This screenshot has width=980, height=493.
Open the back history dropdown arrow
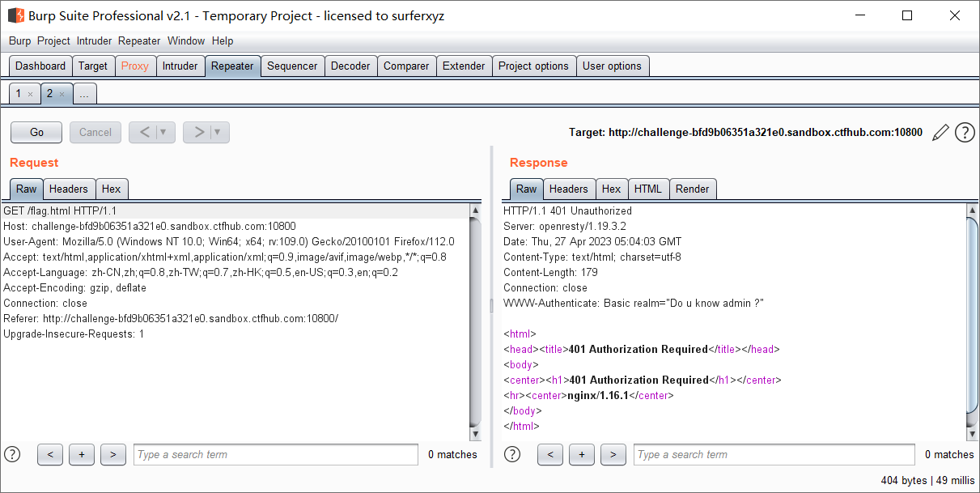[165, 132]
